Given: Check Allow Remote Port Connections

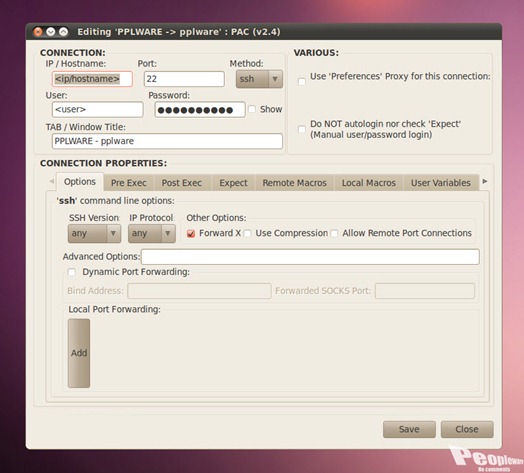Looking at the screenshot, I should tap(334, 233).
